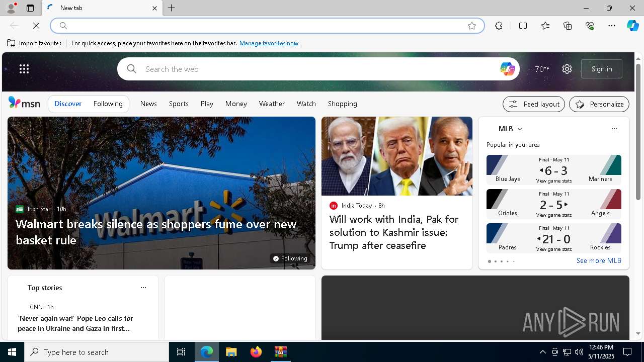Image resolution: width=644 pixels, height=362 pixels.
Task: Click Manage favorites now link
Action: tap(269, 43)
